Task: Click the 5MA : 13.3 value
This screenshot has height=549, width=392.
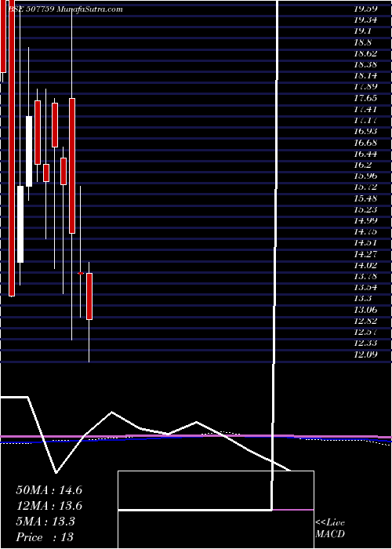Action: [x=45, y=522]
